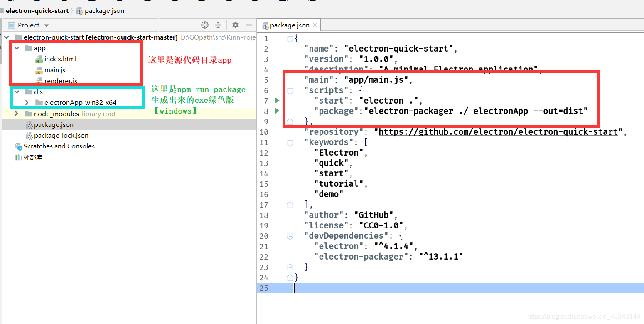Click the external libraries bar-chart icon

18,157
